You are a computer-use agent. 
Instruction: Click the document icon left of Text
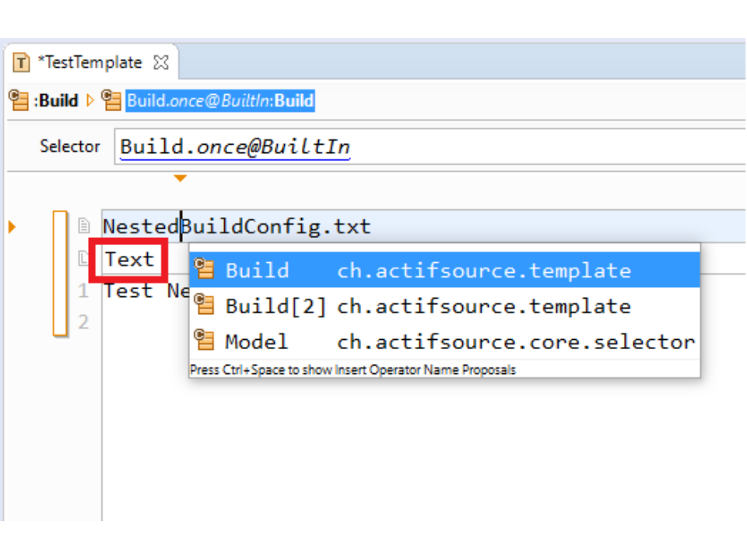(x=84, y=259)
